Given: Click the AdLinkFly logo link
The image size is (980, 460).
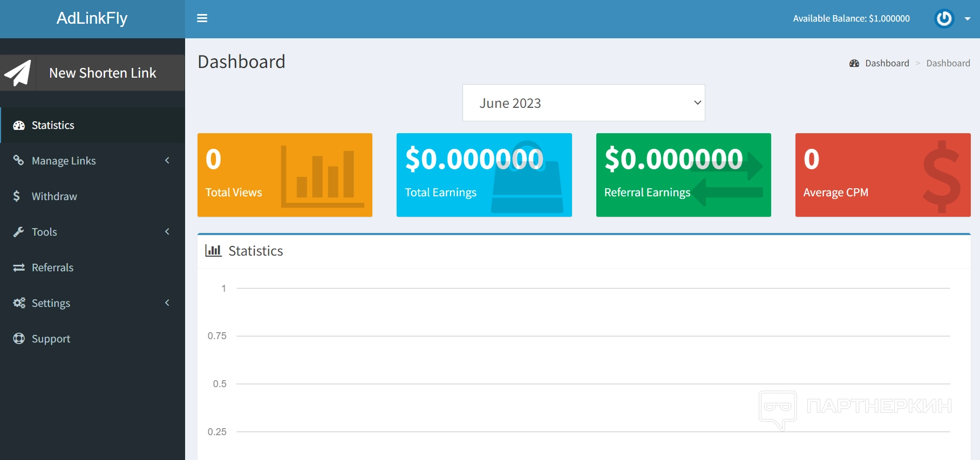Looking at the screenshot, I should tap(92, 18).
